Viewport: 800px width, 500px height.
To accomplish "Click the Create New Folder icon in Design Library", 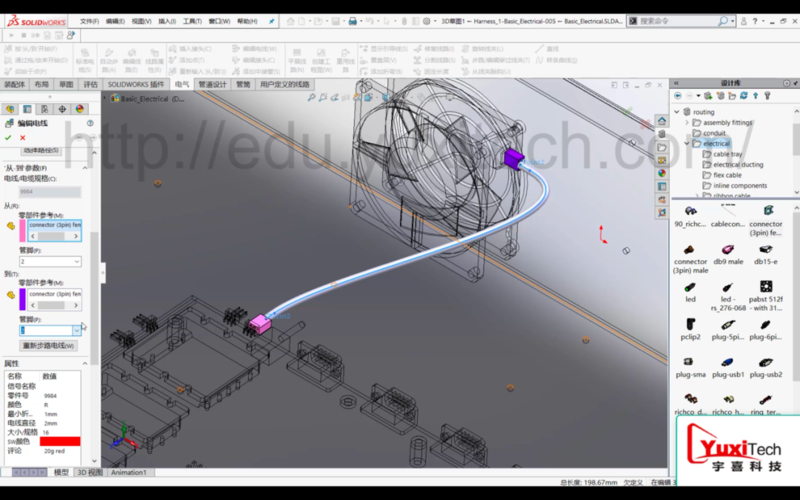I will 732,96.
